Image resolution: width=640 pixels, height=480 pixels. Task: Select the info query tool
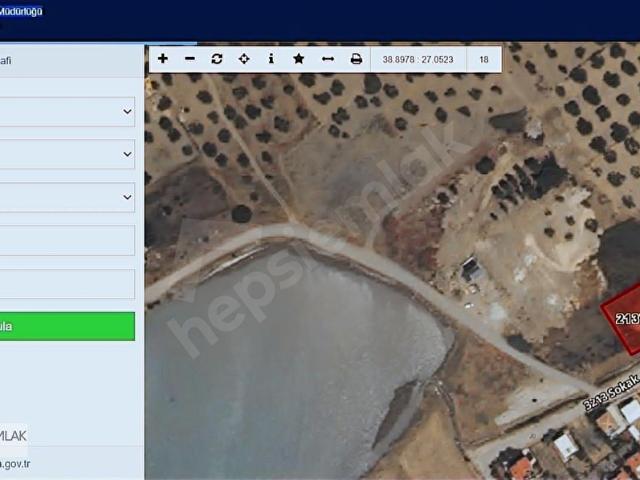(x=271, y=59)
